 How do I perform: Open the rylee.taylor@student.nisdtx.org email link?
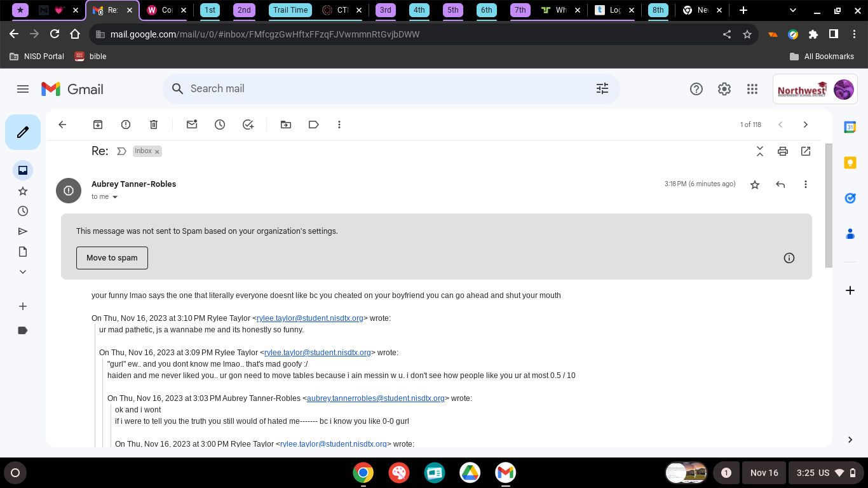coord(309,318)
